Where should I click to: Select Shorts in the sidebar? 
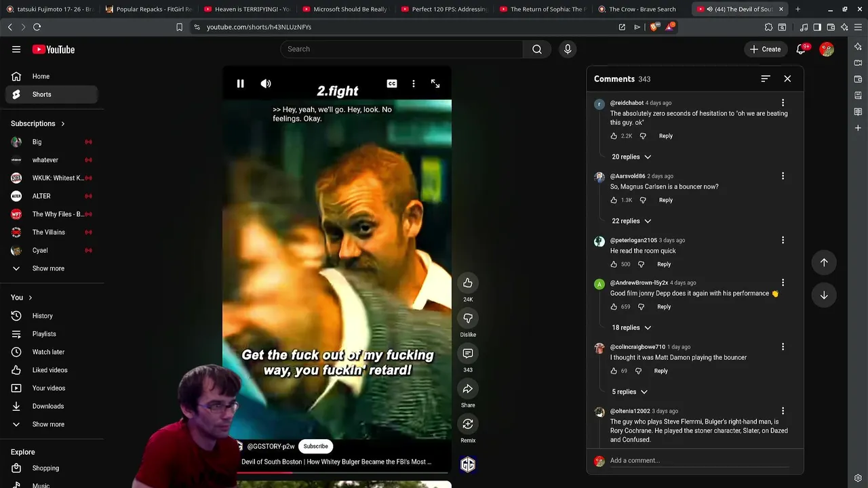click(x=52, y=94)
